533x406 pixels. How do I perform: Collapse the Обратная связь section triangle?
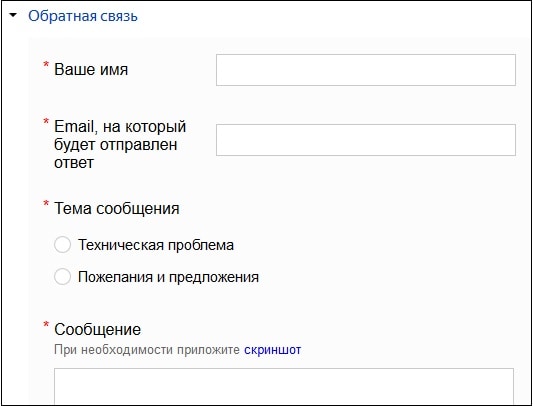coord(13,16)
